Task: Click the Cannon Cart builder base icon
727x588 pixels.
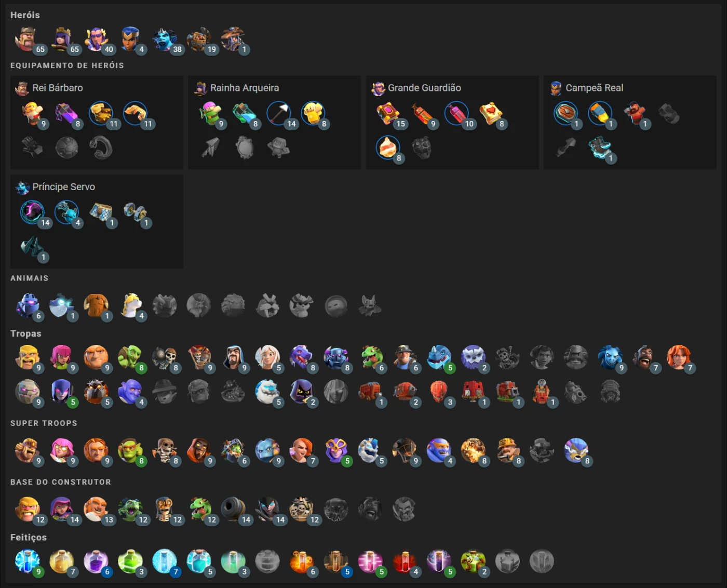Action: (x=233, y=510)
